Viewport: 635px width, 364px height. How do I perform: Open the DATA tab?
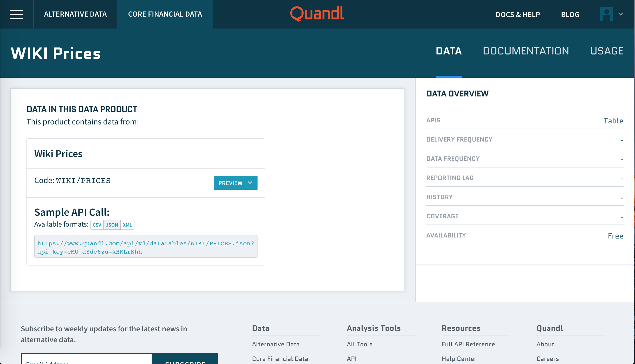(449, 51)
